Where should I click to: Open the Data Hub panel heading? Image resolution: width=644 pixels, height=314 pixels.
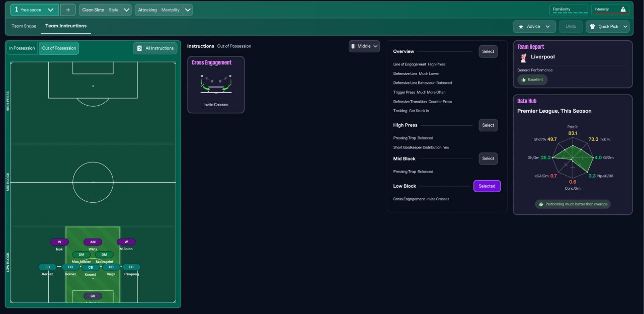(x=527, y=101)
